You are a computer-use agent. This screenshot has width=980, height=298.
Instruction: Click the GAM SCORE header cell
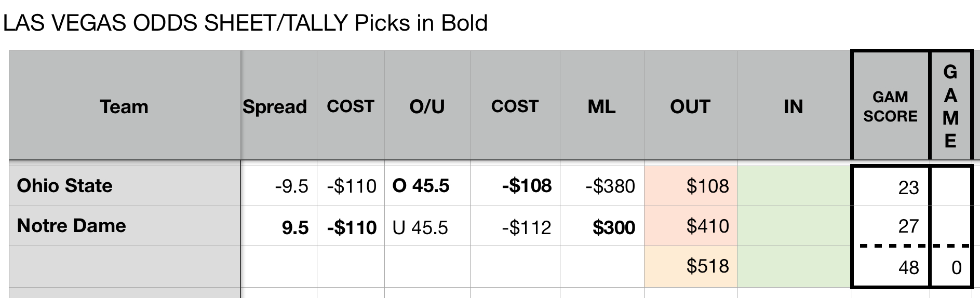tap(890, 106)
